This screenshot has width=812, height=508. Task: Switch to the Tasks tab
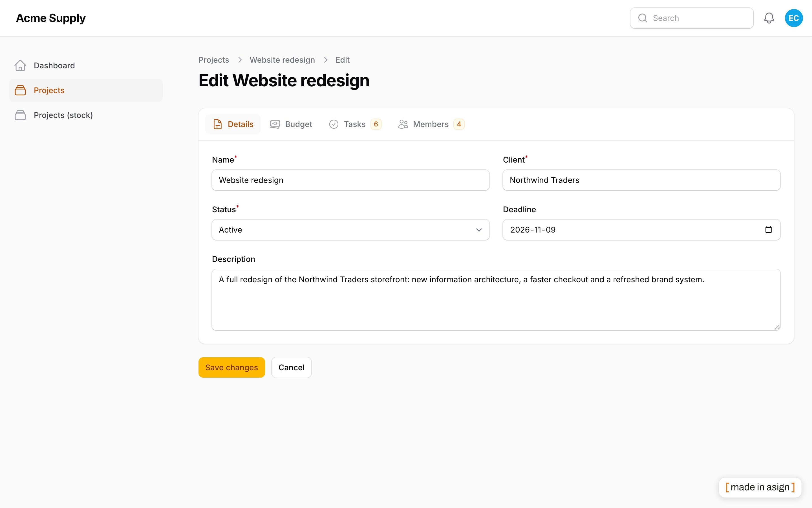355,124
